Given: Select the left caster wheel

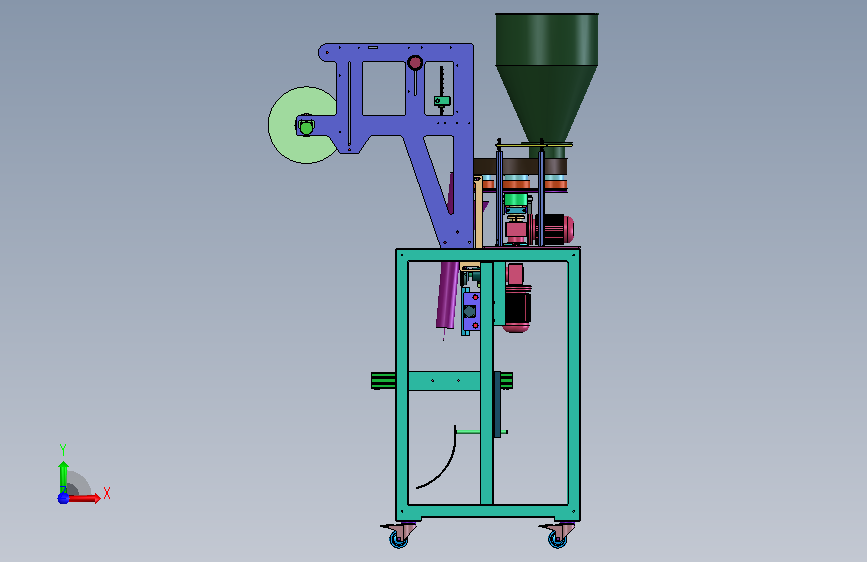Looking at the screenshot, I should point(398,538).
